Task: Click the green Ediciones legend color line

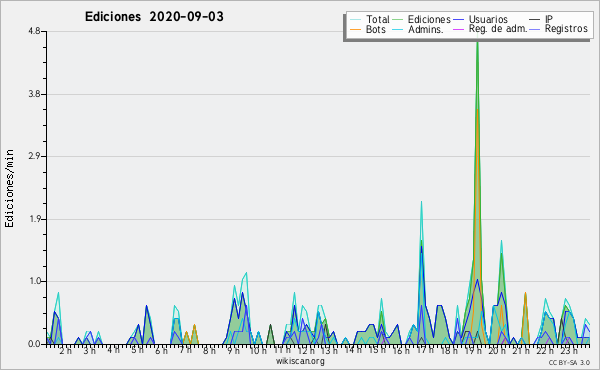Action: [398, 20]
